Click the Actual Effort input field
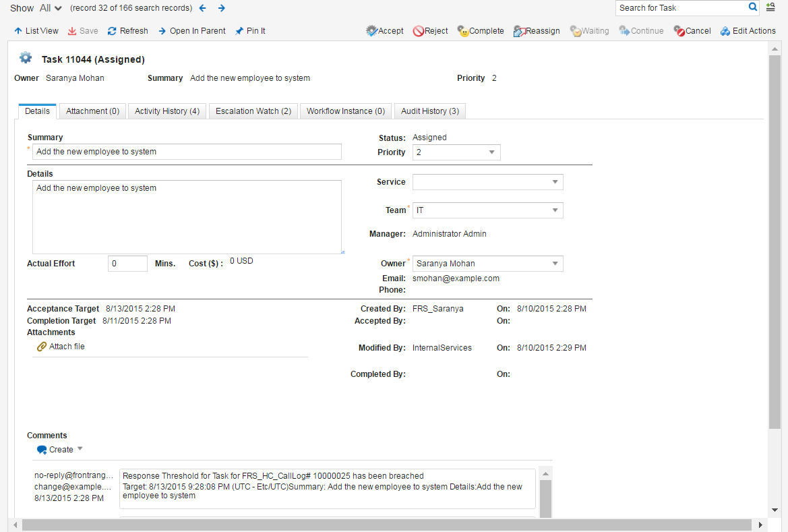The image size is (788, 532). click(x=127, y=264)
